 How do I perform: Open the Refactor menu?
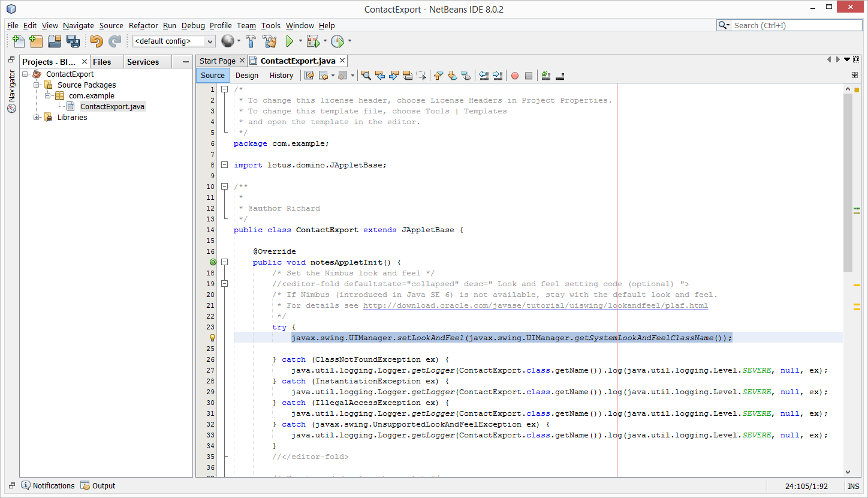(x=143, y=25)
